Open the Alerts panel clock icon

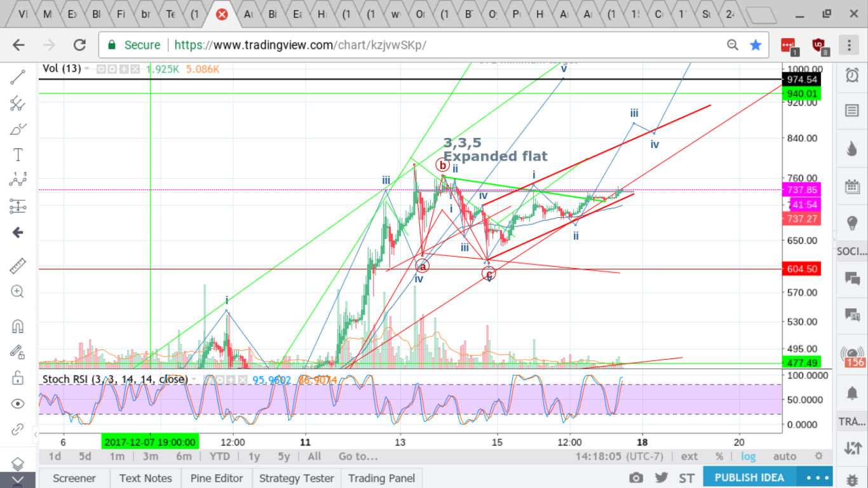coord(852,76)
